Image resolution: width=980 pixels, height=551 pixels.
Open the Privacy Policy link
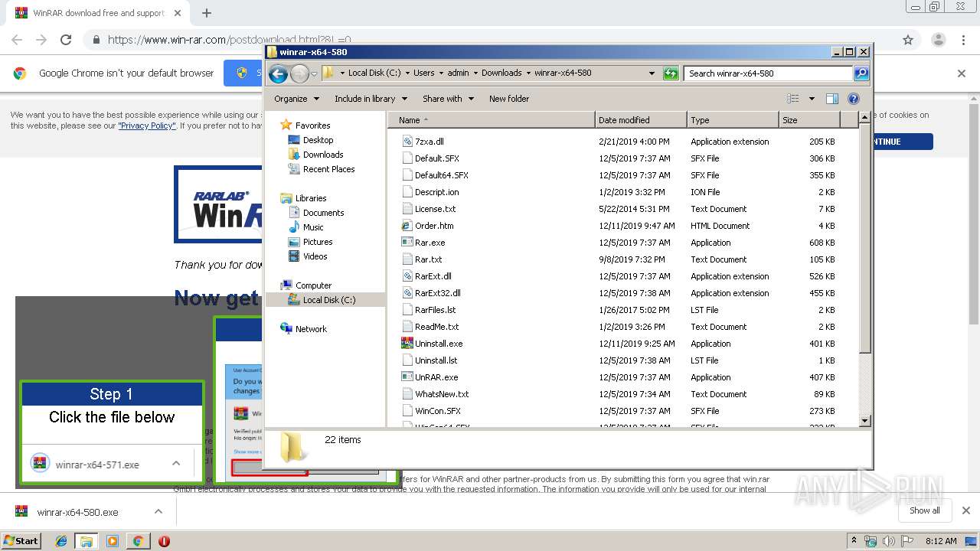[x=147, y=126]
